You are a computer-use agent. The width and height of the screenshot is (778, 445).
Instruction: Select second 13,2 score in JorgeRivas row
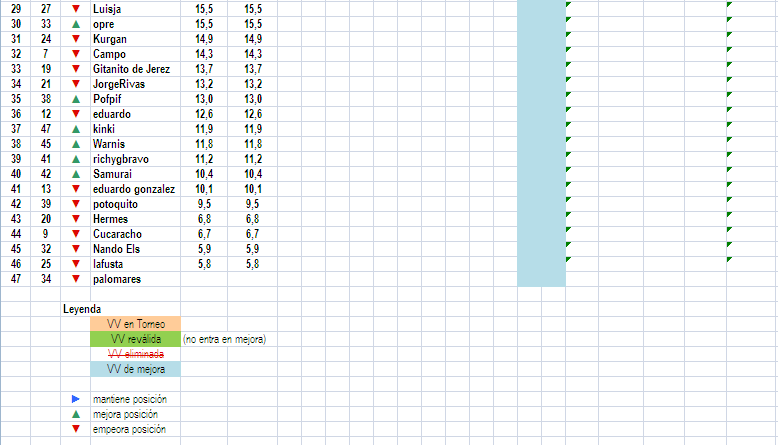[x=253, y=84]
